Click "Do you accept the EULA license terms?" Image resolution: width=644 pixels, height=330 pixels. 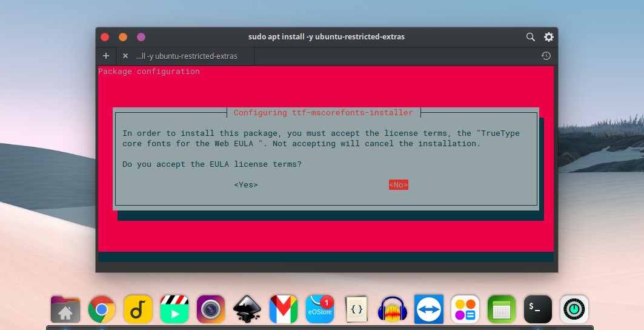coord(212,164)
